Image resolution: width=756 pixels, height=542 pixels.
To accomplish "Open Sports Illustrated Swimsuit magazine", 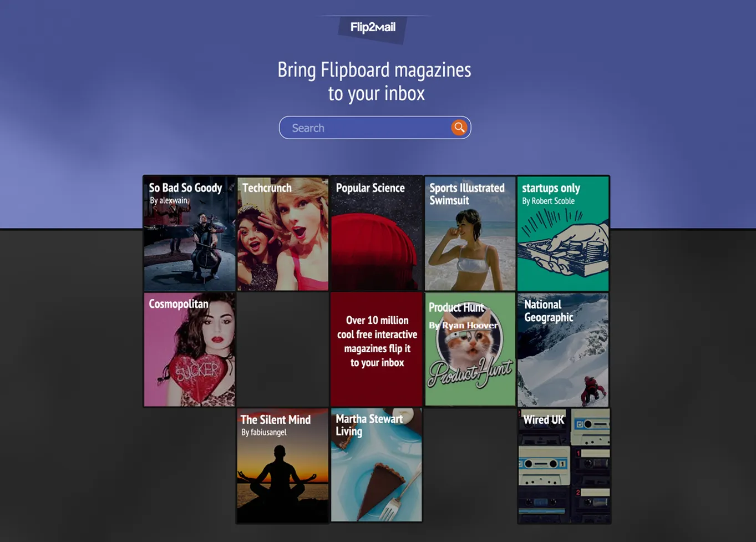I will click(x=470, y=234).
